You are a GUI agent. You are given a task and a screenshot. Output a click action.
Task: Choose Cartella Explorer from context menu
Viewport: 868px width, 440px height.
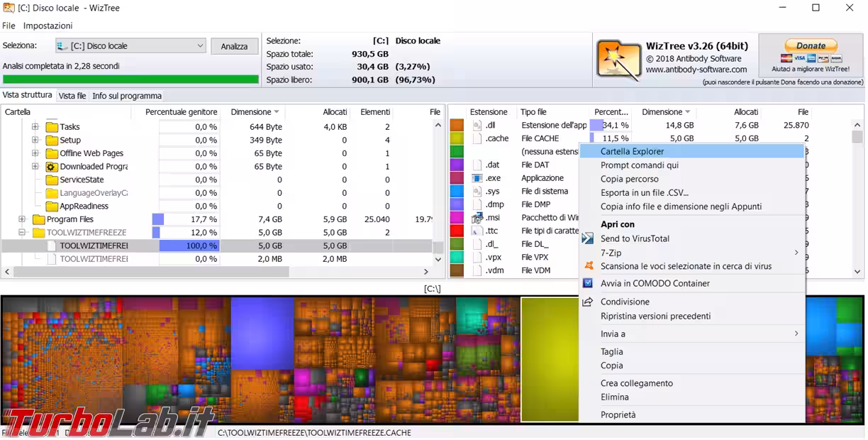632,151
